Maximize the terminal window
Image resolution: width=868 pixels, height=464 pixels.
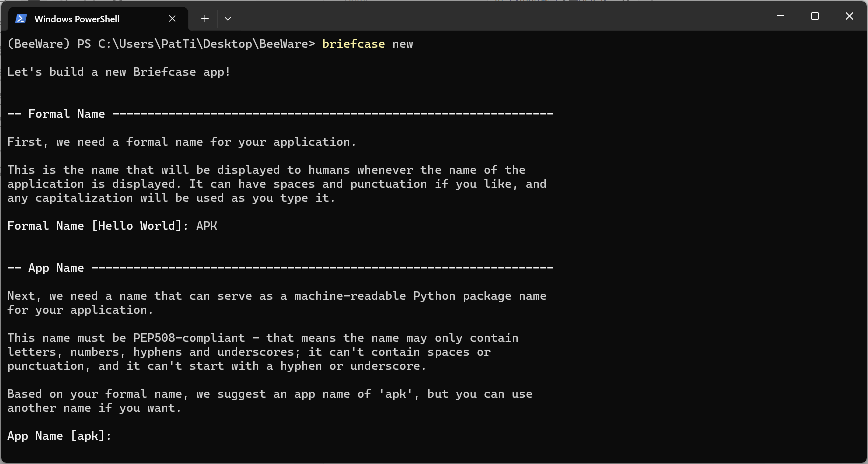point(815,16)
